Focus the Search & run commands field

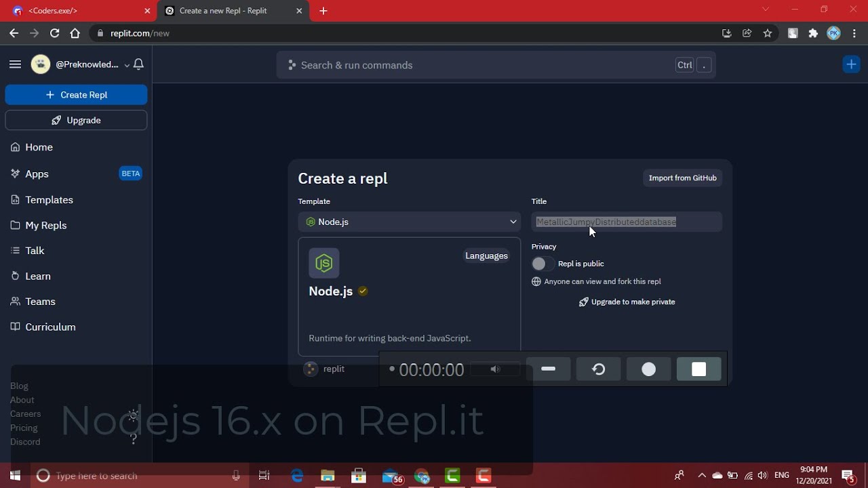coord(496,65)
